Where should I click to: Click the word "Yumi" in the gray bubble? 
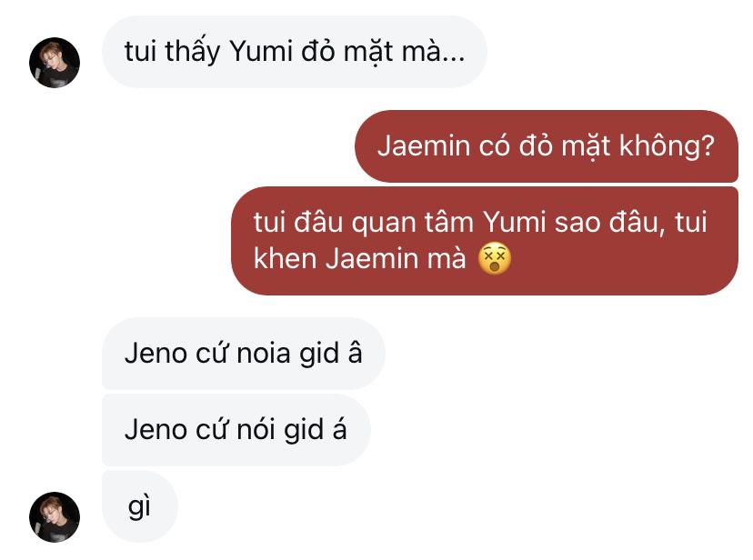(261, 51)
